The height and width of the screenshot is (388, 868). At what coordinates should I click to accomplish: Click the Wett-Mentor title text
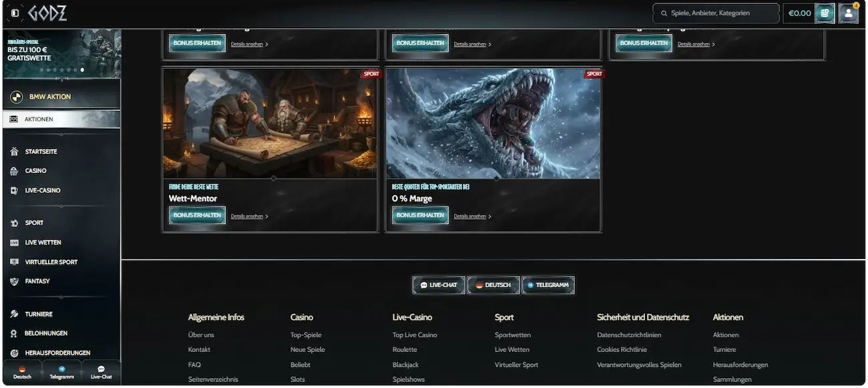(194, 198)
